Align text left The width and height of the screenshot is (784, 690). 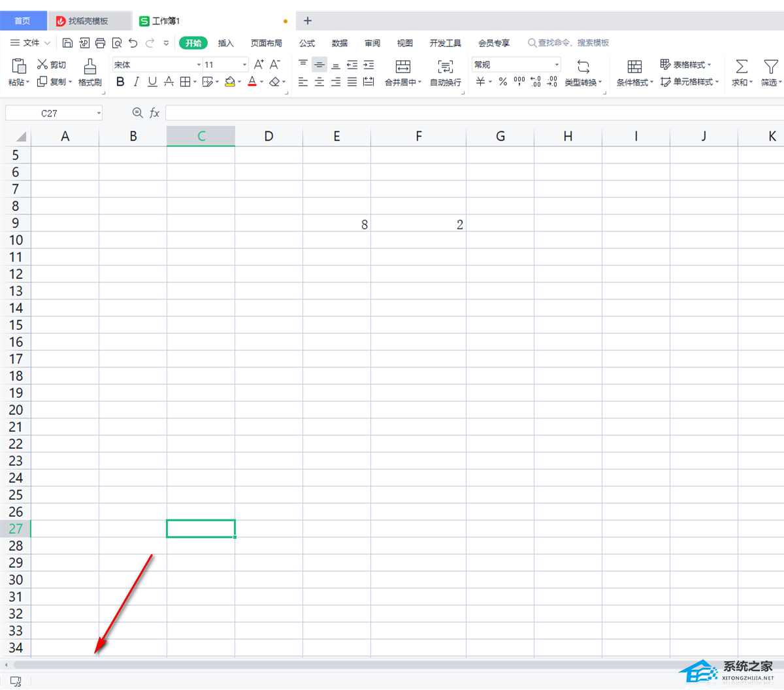pyautogui.click(x=303, y=82)
